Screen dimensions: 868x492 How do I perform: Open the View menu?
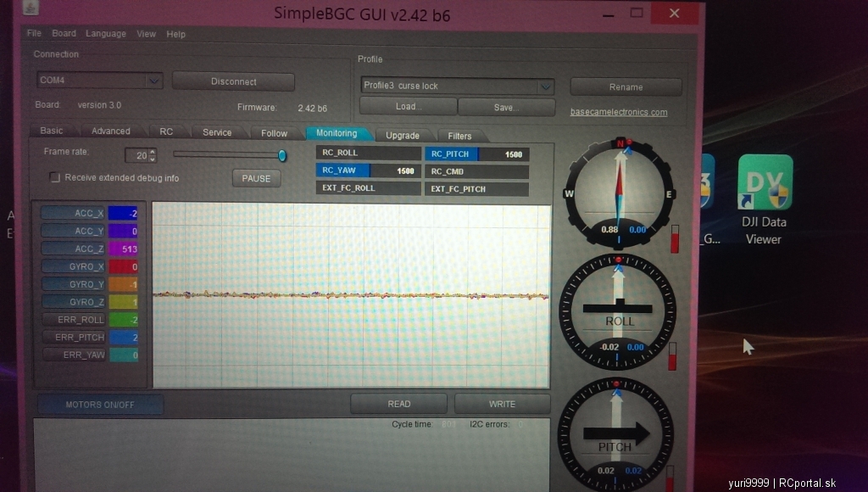point(146,34)
